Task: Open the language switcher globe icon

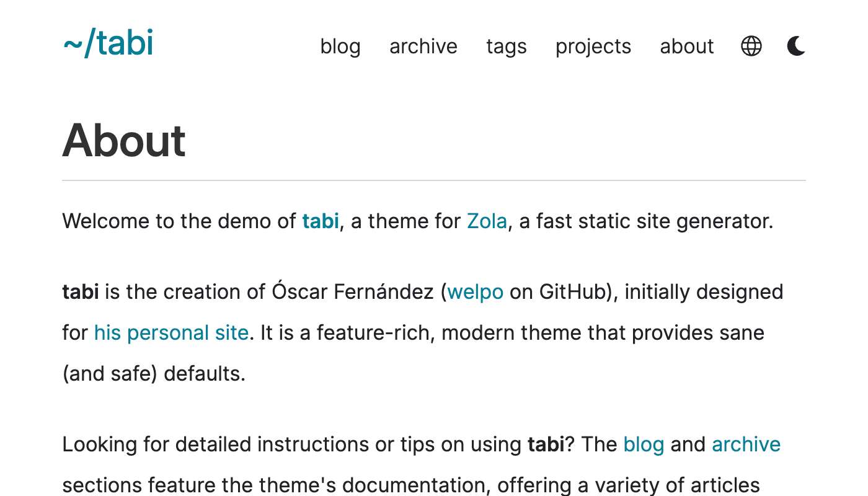Action: 751,46
